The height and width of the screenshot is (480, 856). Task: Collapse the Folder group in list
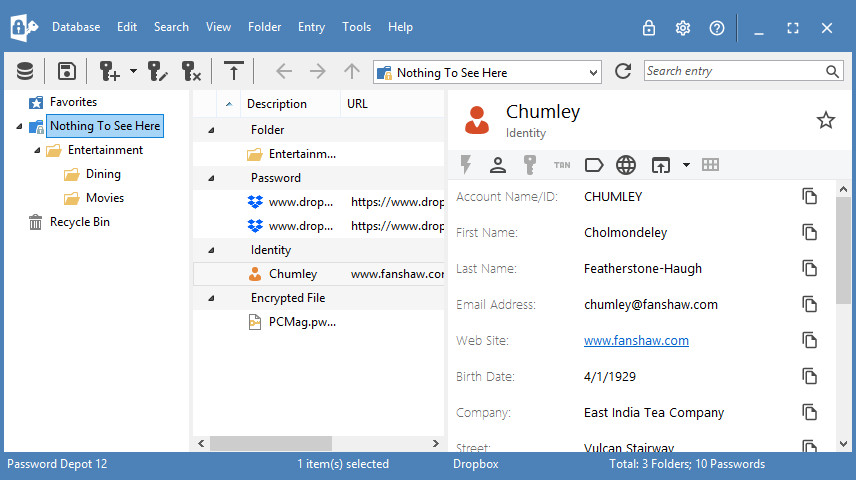click(x=211, y=130)
